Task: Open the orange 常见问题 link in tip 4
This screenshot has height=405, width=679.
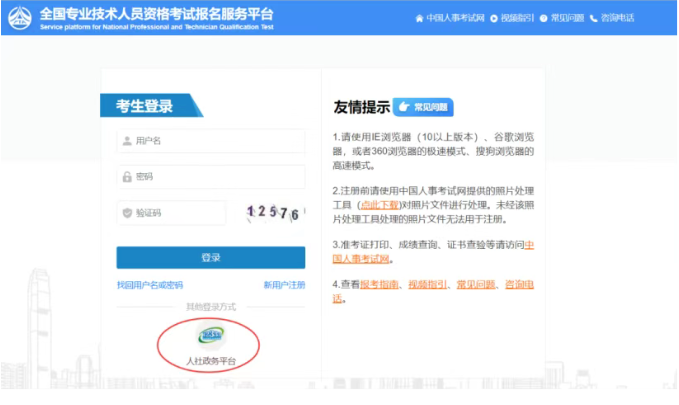Action: pyautogui.click(x=476, y=284)
